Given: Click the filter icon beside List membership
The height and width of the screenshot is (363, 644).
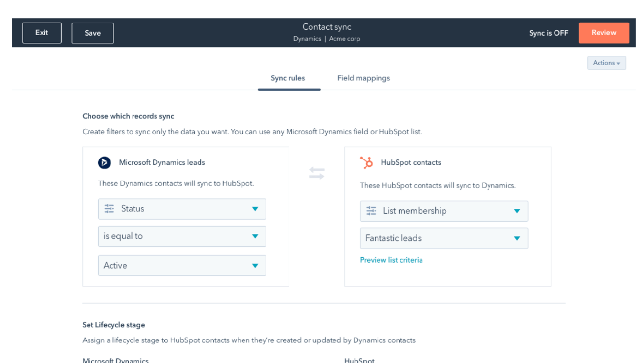Looking at the screenshot, I should pyautogui.click(x=371, y=211).
